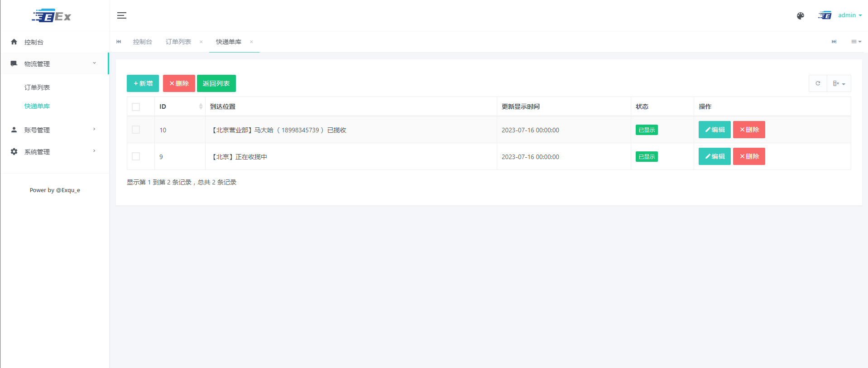The width and height of the screenshot is (868, 368).
Task: Switch to the 订单列表 tab
Action: pos(178,42)
